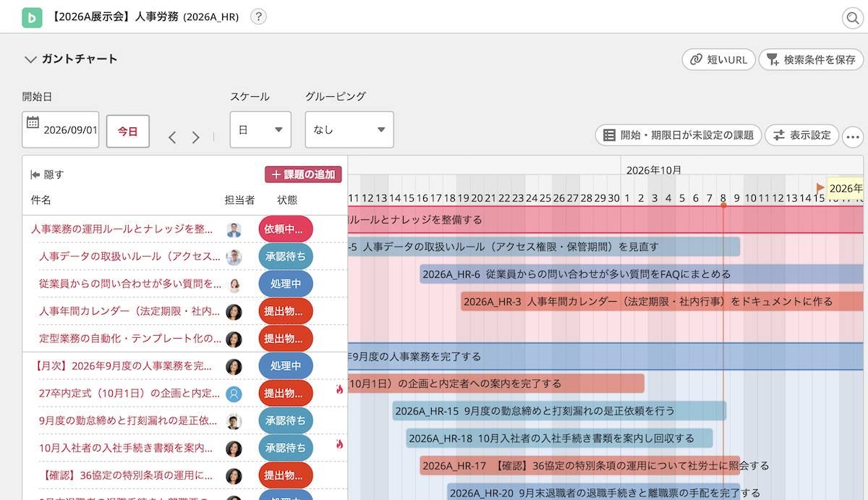This screenshot has width=868, height=500.
Task: Click the green Backlog logo icon
Action: click(x=32, y=17)
